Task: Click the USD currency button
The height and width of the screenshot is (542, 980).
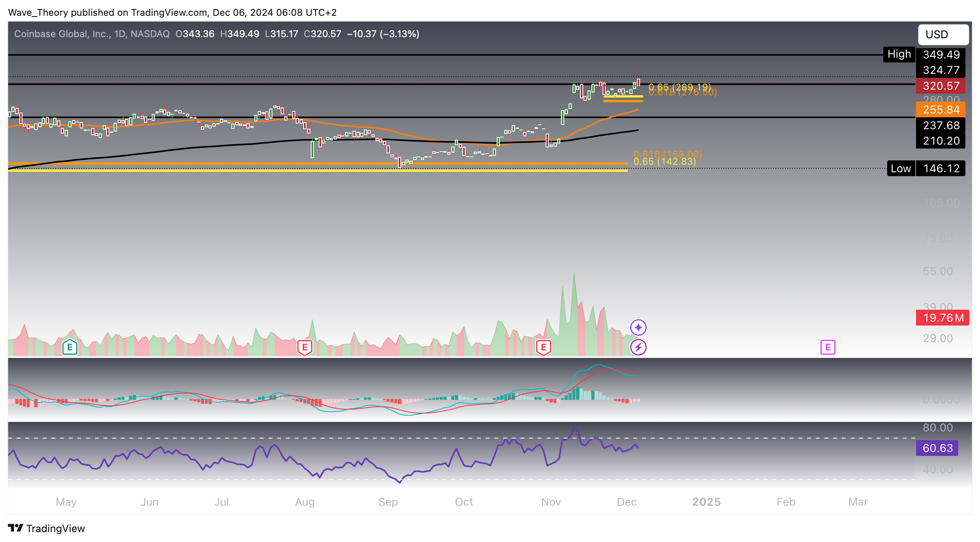Action: [x=943, y=35]
